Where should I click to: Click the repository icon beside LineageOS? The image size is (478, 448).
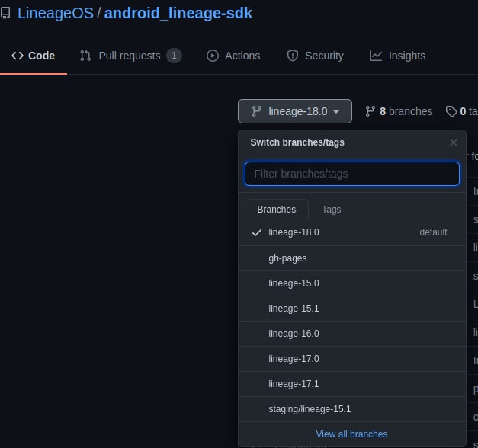[x=5, y=13]
